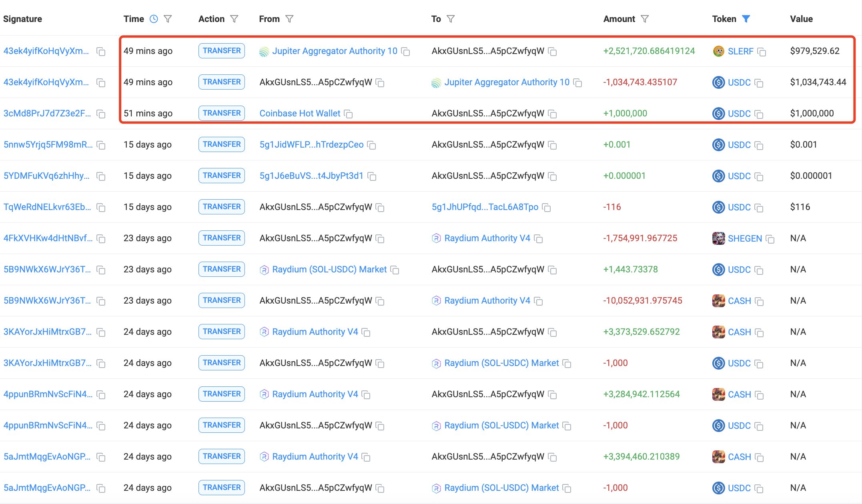
Task: Open the 3cMd8PrJ7d7Z3e2F transaction signature
Action: point(47,113)
